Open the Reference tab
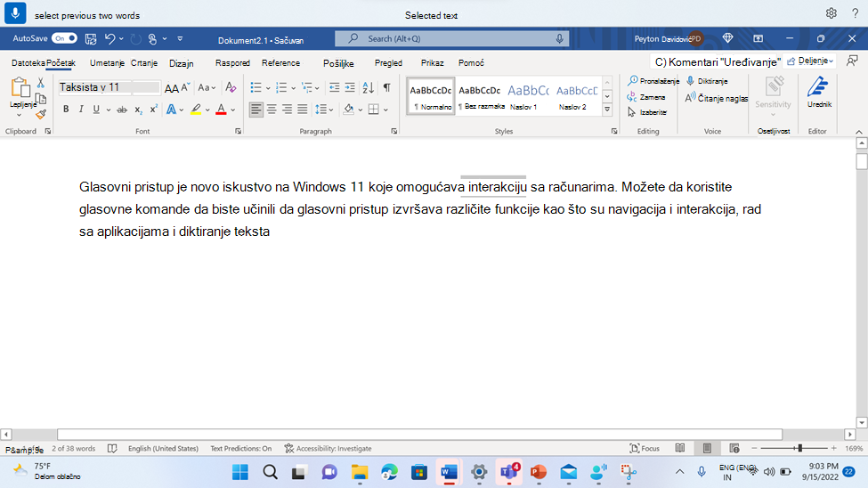Image resolution: width=868 pixels, height=488 pixels. click(x=280, y=63)
